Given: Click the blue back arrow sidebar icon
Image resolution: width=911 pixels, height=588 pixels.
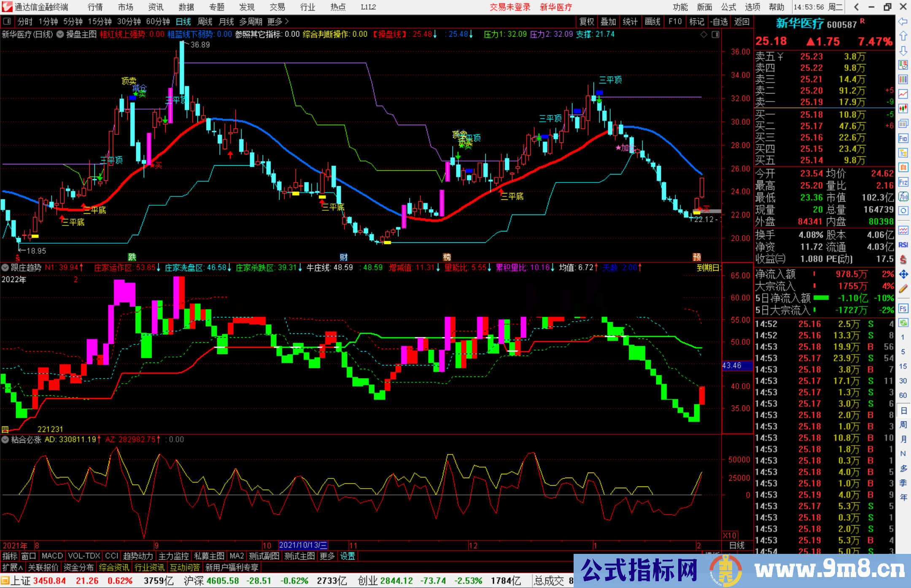Looking at the screenshot, I should click(x=903, y=21).
